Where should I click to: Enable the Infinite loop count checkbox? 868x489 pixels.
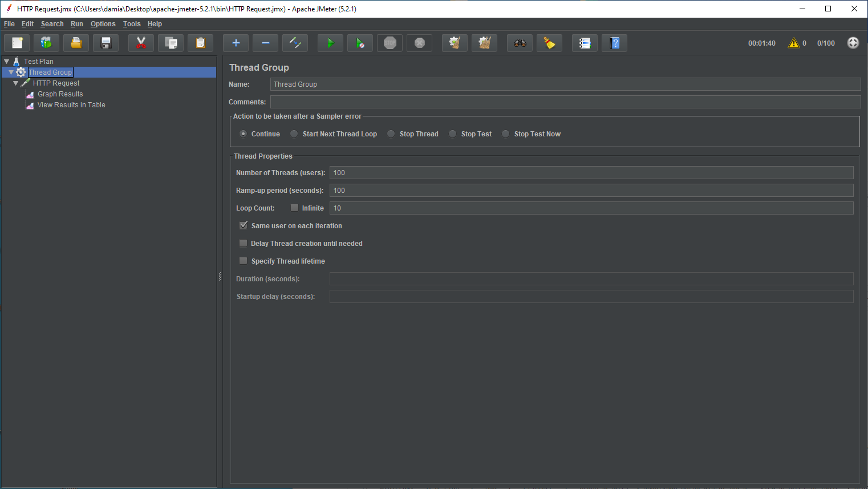tap(294, 208)
